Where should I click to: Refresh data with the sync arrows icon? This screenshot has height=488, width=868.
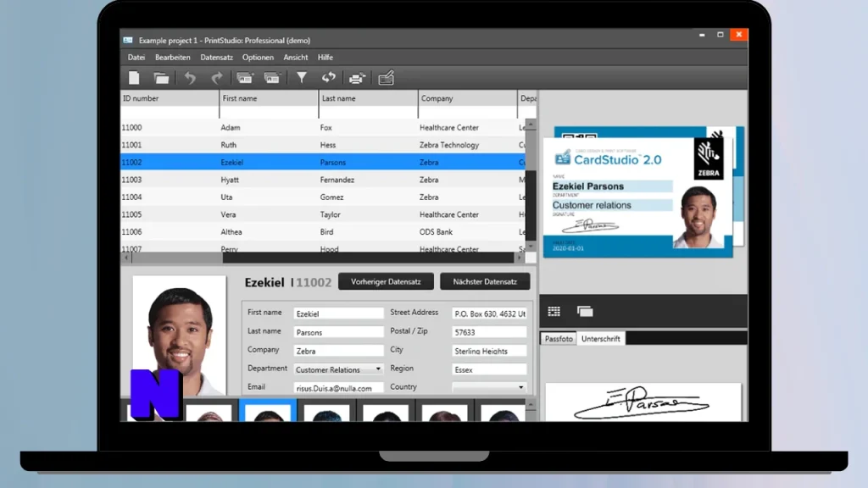tap(329, 78)
